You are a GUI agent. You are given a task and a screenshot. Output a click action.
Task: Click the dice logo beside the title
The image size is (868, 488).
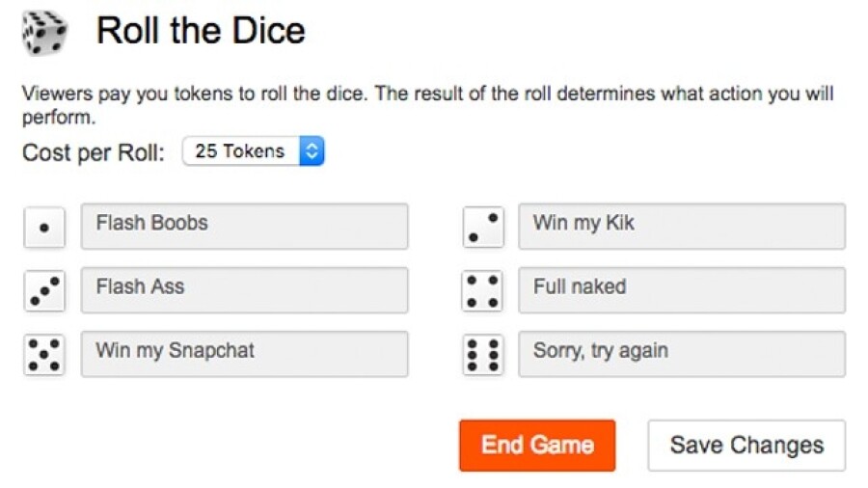pos(44,32)
